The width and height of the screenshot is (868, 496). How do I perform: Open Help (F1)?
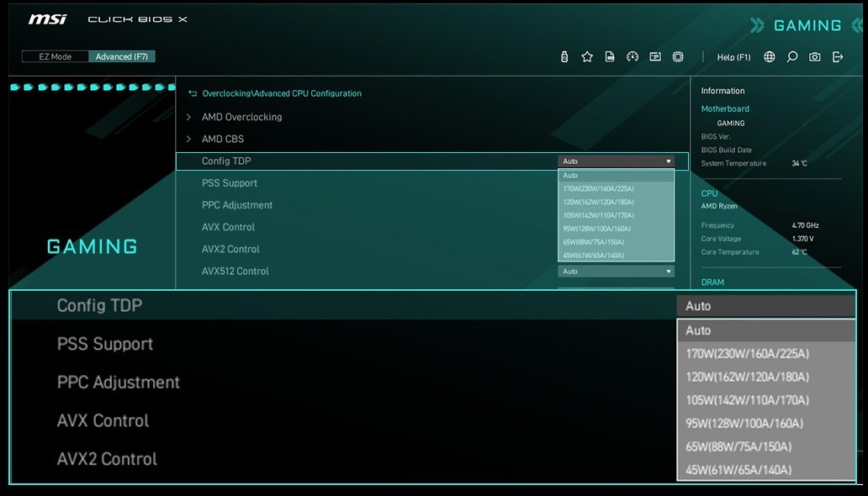click(733, 57)
